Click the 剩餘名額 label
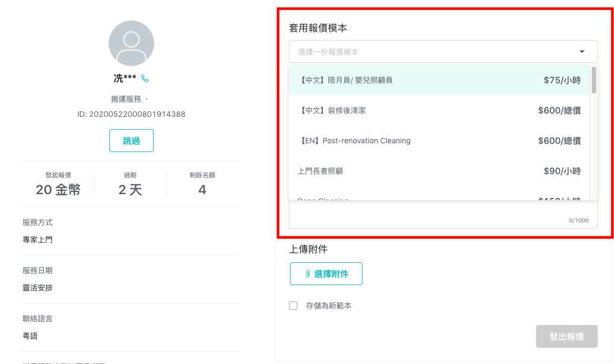The height and width of the screenshot is (364, 614). click(x=202, y=175)
